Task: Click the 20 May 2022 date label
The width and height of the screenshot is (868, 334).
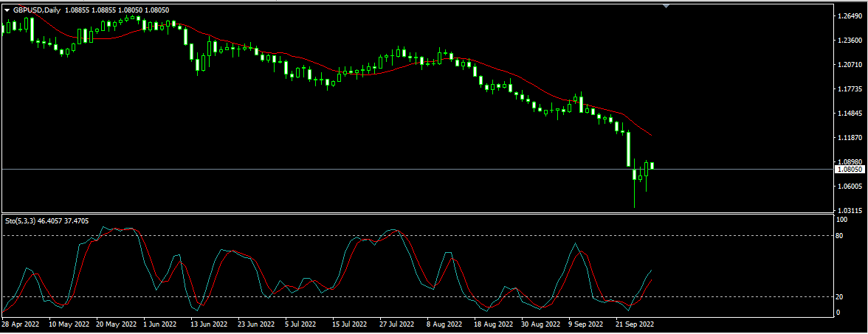Action: (x=117, y=324)
